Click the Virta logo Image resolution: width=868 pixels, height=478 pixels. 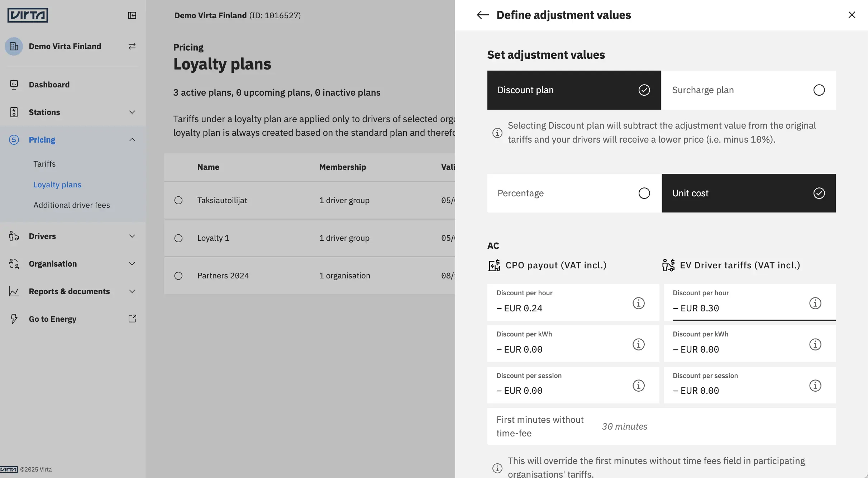pos(28,15)
